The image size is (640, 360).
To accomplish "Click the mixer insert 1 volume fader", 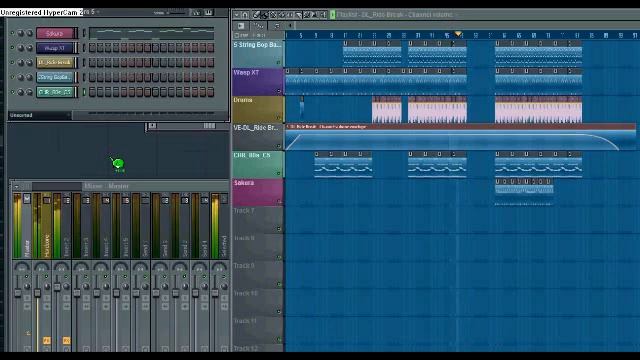I will pos(38,293).
